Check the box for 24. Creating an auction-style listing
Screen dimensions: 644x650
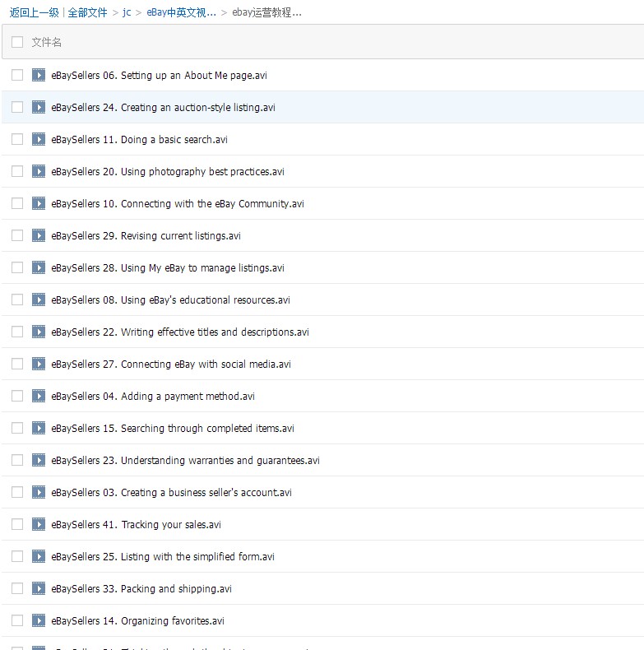(17, 107)
